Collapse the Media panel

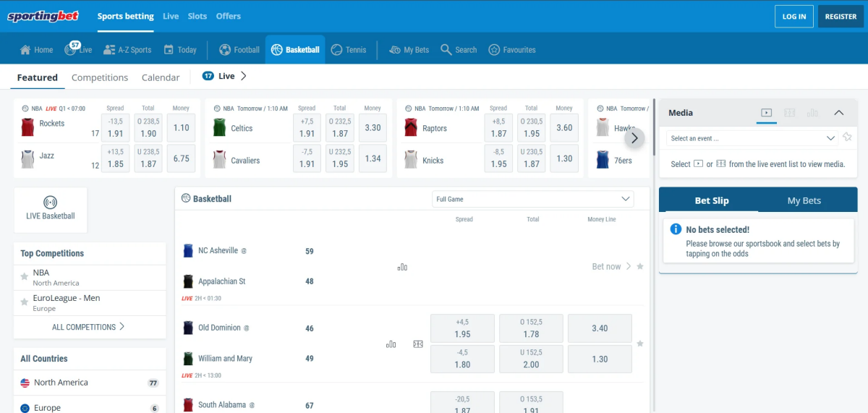(x=839, y=113)
